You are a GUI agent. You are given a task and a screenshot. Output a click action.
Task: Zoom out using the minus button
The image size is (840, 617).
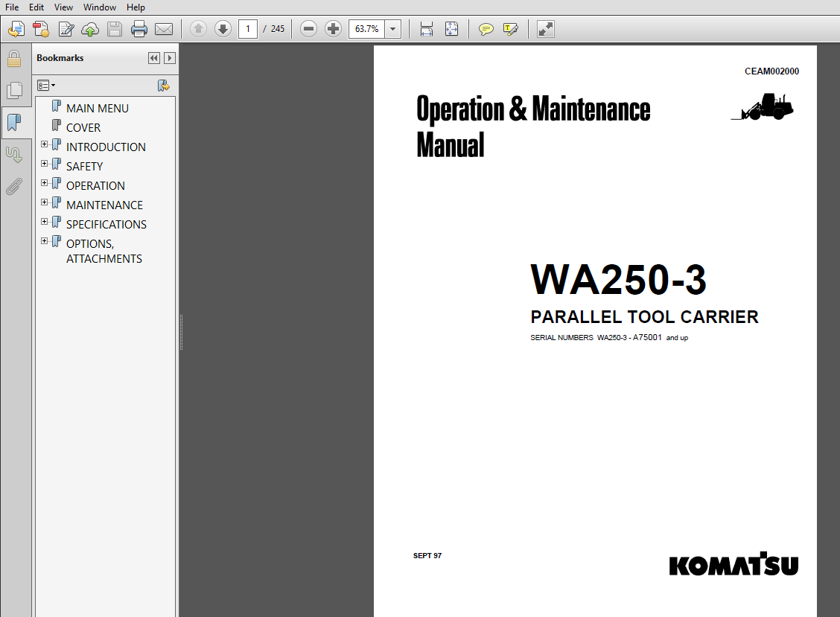pyautogui.click(x=308, y=29)
